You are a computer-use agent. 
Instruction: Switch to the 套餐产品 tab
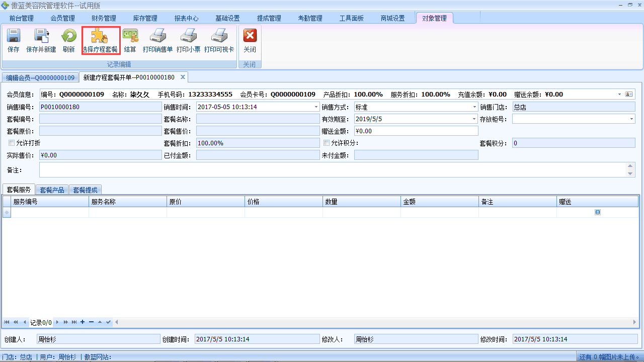coord(52,190)
